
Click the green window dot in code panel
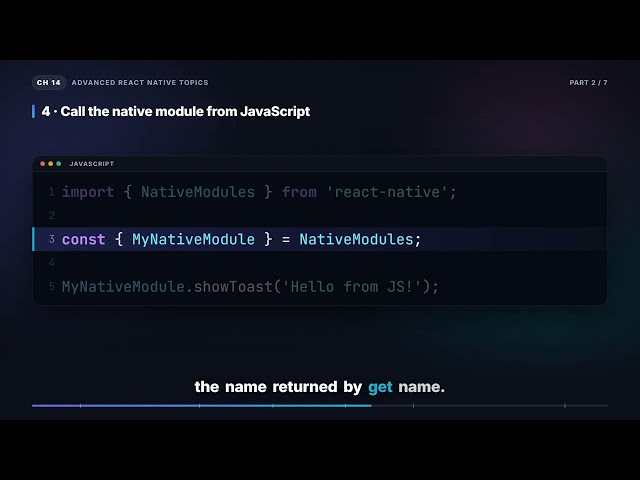click(59, 164)
